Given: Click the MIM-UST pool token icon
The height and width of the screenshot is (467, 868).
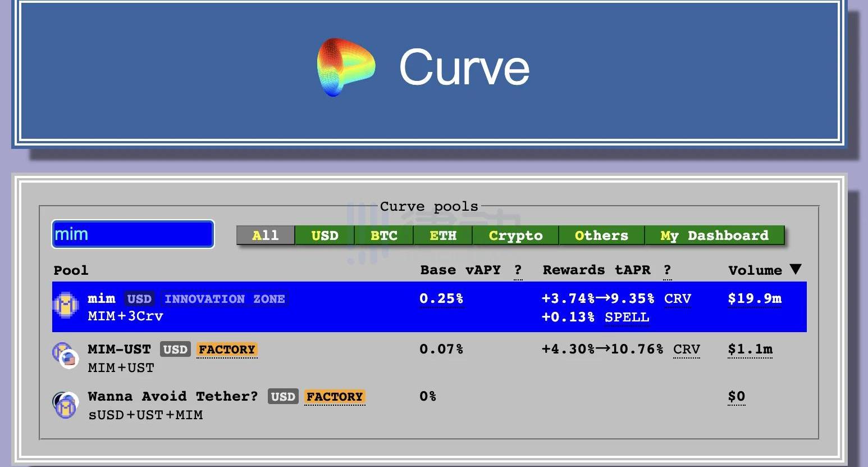Looking at the screenshot, I should [65, 356].
